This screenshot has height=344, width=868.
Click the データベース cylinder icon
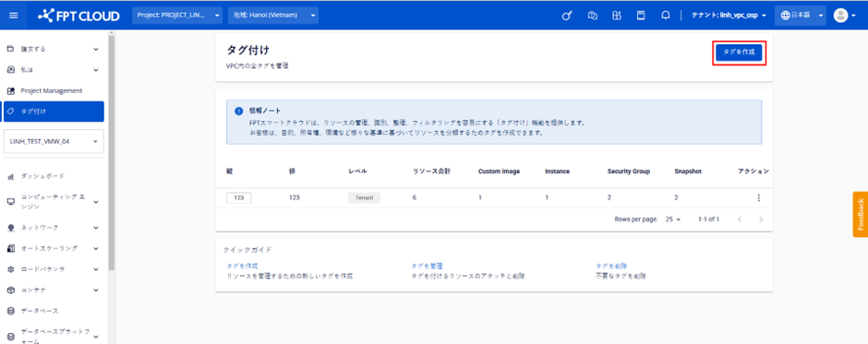coord(10,311)
